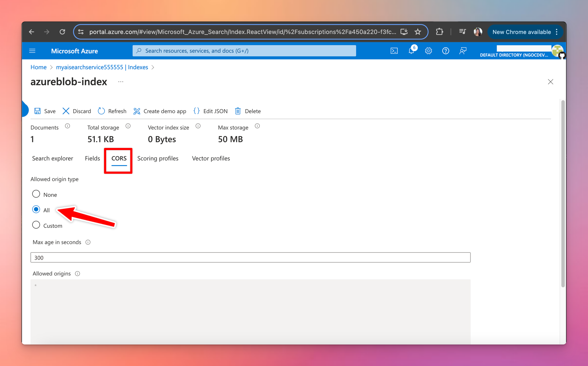Click the Allowed origins text area
588x366 pixels.
coord(250,312)
